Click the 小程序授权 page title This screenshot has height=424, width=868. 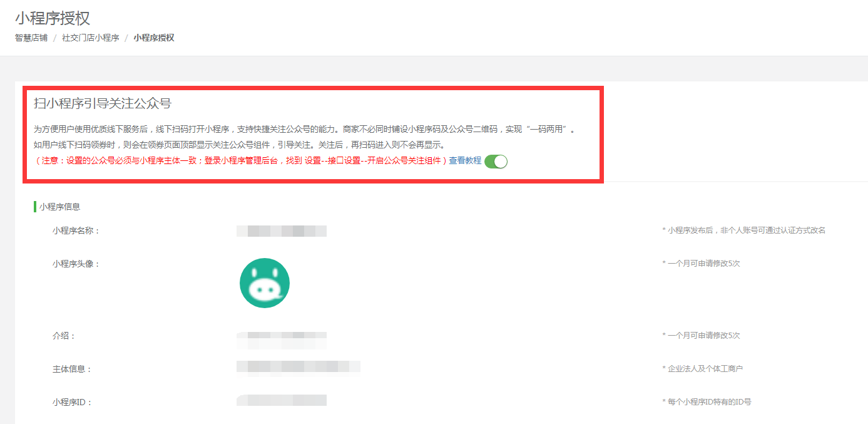click(x=53, y=18)
